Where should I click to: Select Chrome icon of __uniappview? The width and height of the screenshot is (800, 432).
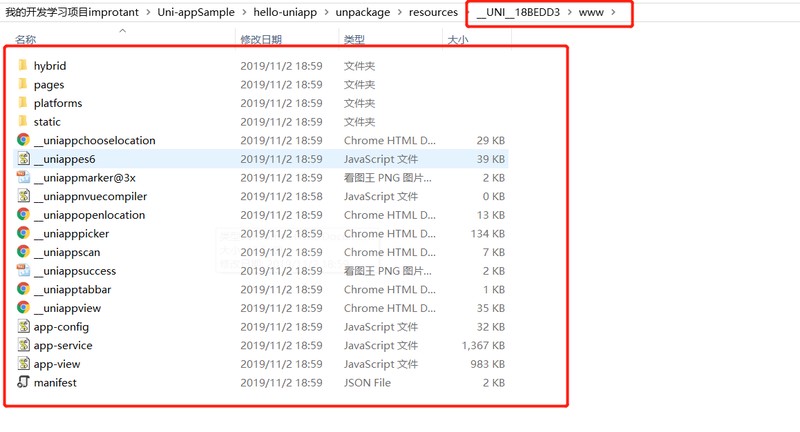click(x=23, y=307)
